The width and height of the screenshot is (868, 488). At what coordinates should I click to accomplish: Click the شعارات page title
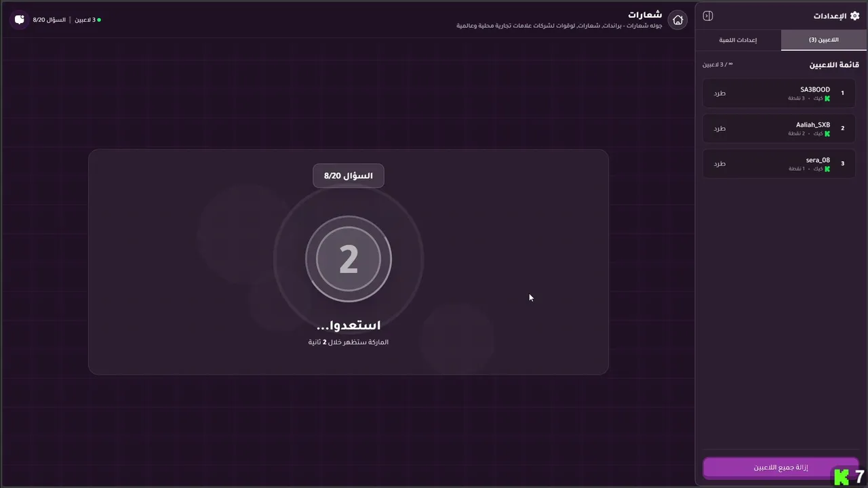[x=645, y=14]
